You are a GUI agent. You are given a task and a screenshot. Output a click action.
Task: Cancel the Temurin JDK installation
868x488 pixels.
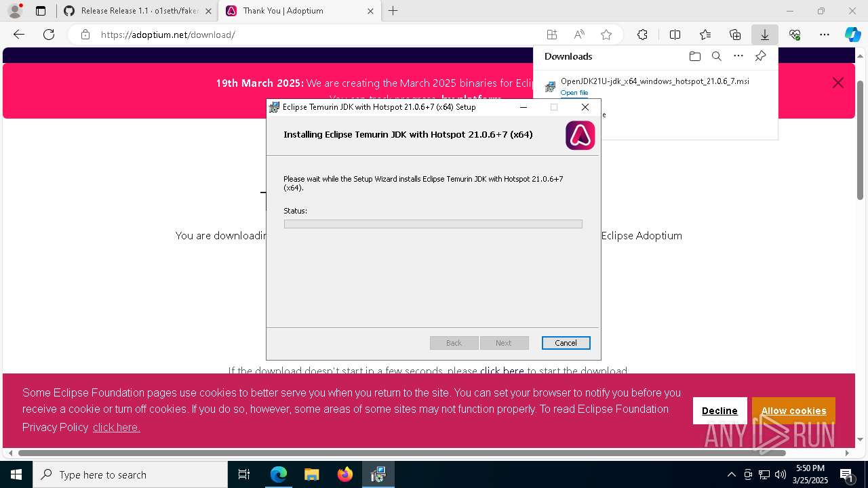(x=566, y=343)
